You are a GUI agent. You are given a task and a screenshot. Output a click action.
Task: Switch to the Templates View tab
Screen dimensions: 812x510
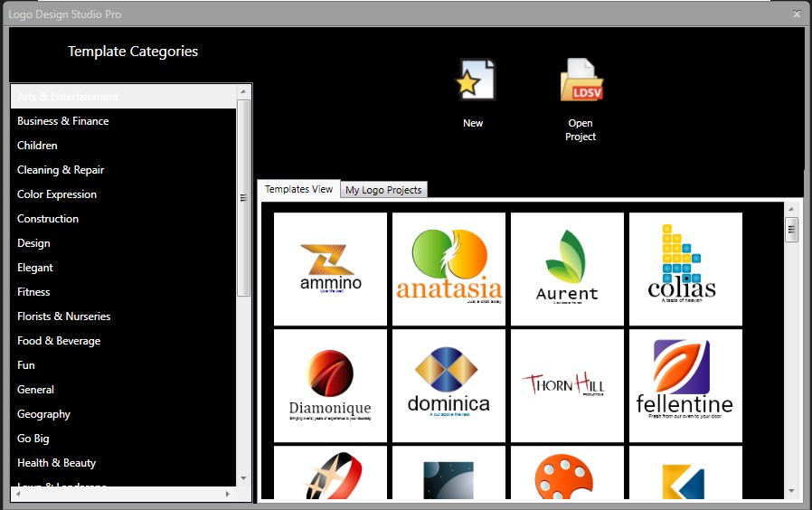298,190
